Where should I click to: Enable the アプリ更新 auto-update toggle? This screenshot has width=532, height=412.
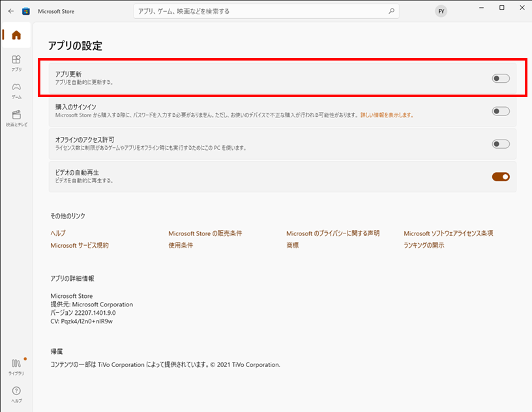tap(501, 78)
